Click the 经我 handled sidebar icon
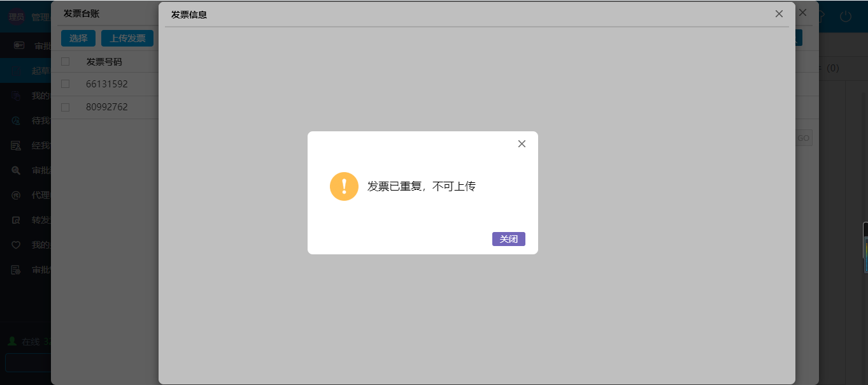The width and height of the screenshot is (868, 385). [17, 145]
